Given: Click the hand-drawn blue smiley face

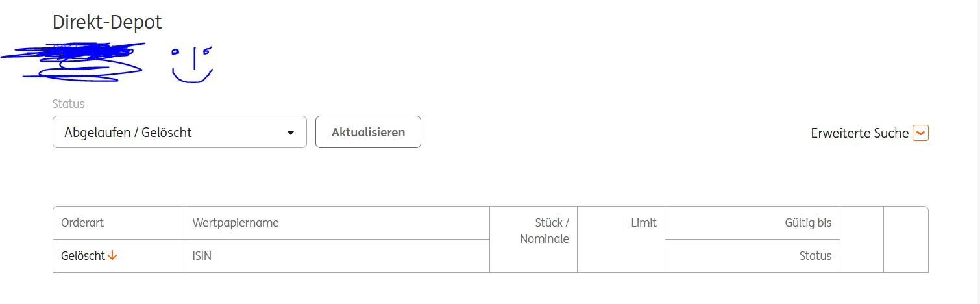Looking at the screenshot, I should tap(192, 65).
